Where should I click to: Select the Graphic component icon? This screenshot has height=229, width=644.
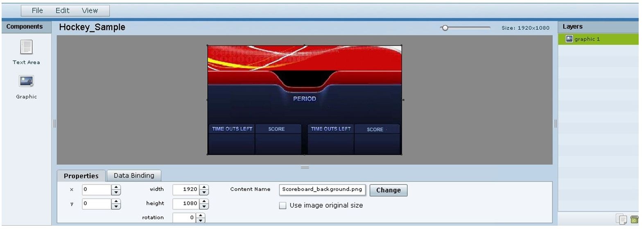(x=26, y=81)
